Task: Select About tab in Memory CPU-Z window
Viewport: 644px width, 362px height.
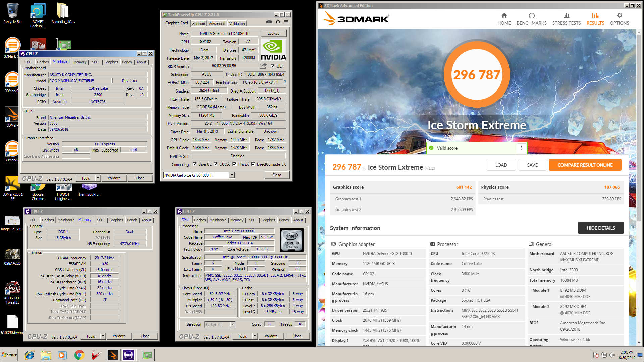Action: pos(146,220)
